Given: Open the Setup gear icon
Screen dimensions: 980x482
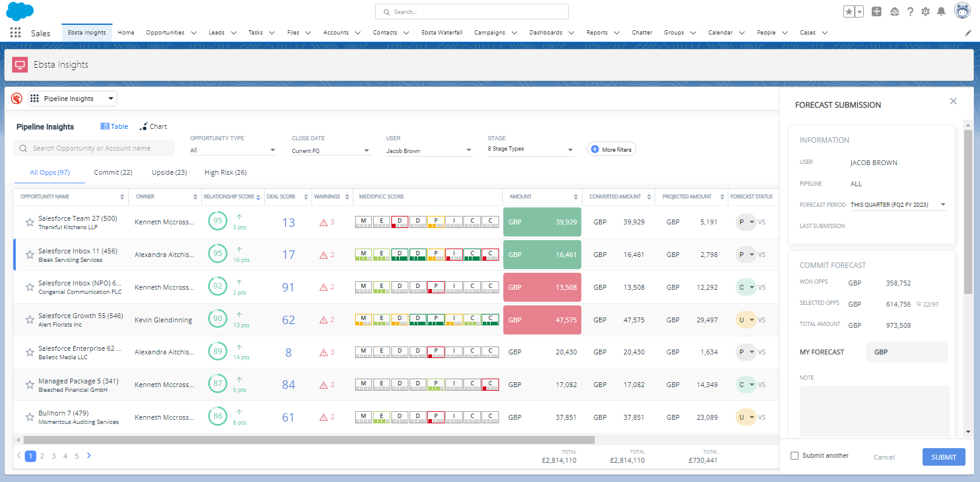Looking at the screenshot, I should point(925,11).
